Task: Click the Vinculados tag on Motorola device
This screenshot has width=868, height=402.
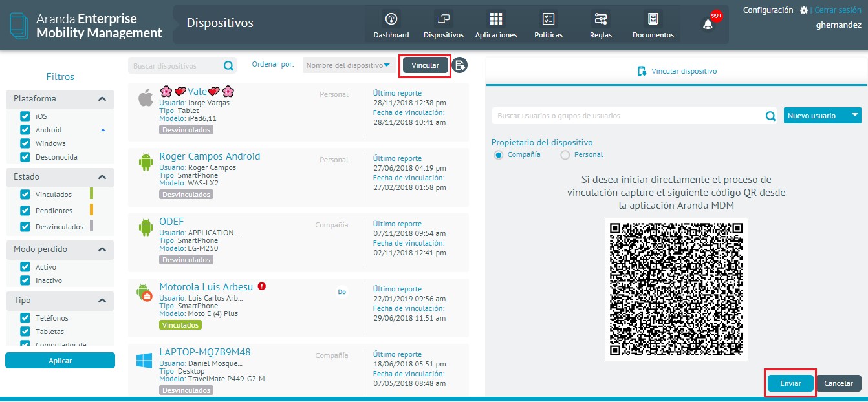Action: (180, 324)
